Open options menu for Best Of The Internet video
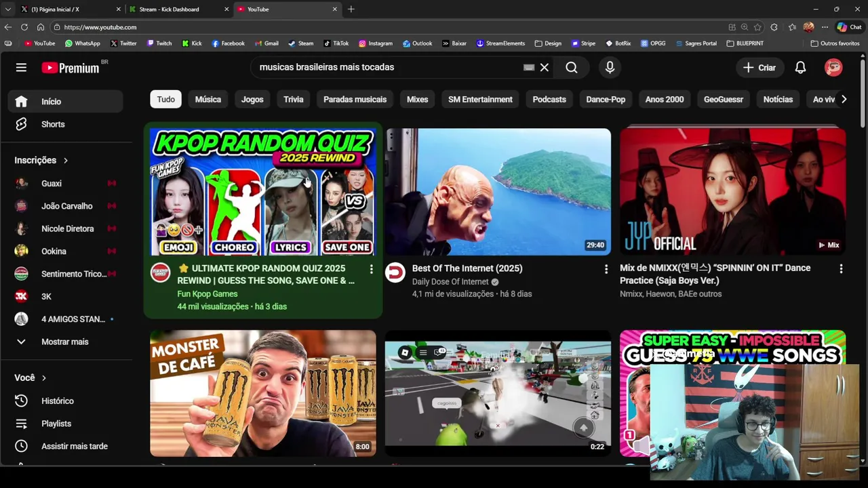The image size is (868, 488). (606, 269)
